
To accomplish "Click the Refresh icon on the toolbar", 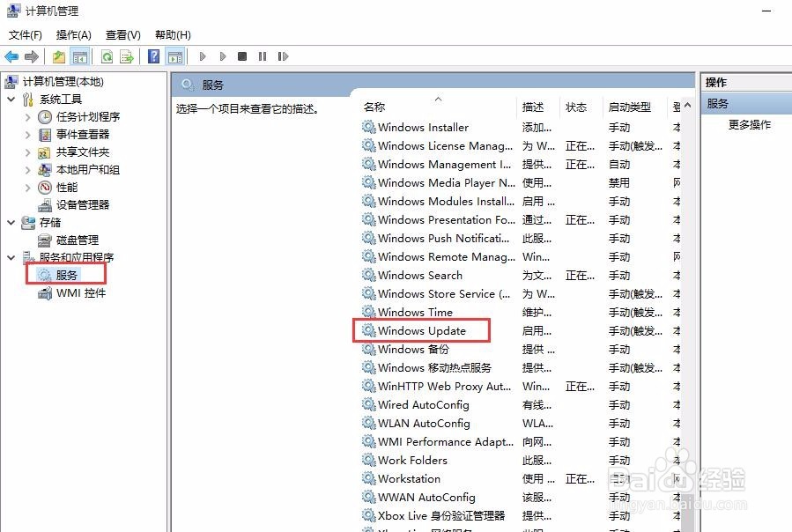I will [x=106, y=56].
